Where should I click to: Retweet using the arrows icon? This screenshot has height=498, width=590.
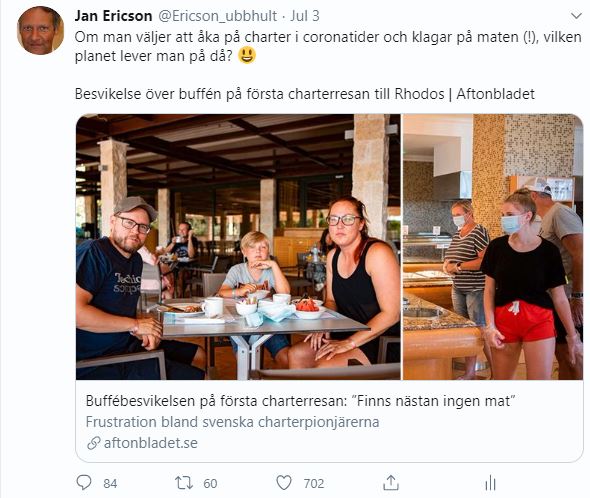pyautogui.click(x=184, y=483)
